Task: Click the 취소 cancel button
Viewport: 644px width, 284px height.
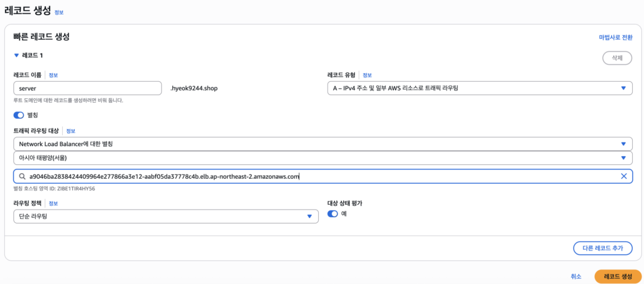Action: click(576, 276)
